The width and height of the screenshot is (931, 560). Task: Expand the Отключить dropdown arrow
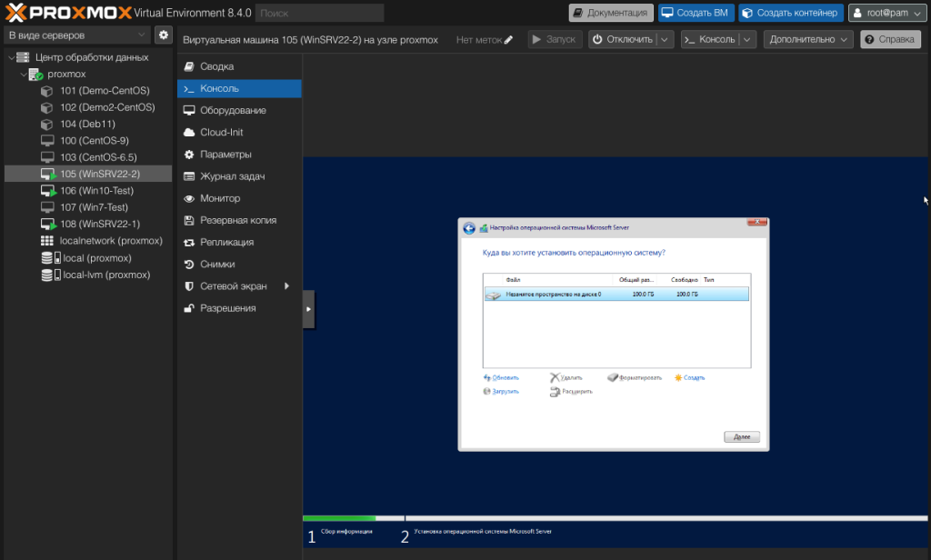665,40
